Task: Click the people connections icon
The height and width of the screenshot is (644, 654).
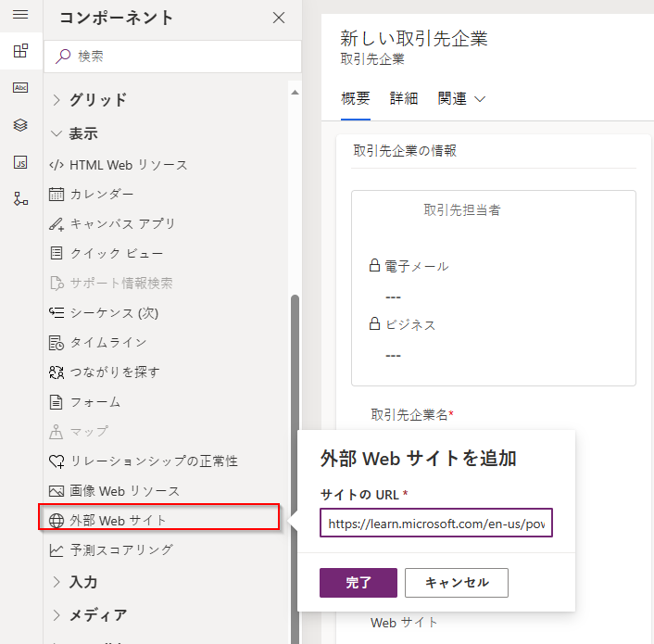Action: point(57,373)
